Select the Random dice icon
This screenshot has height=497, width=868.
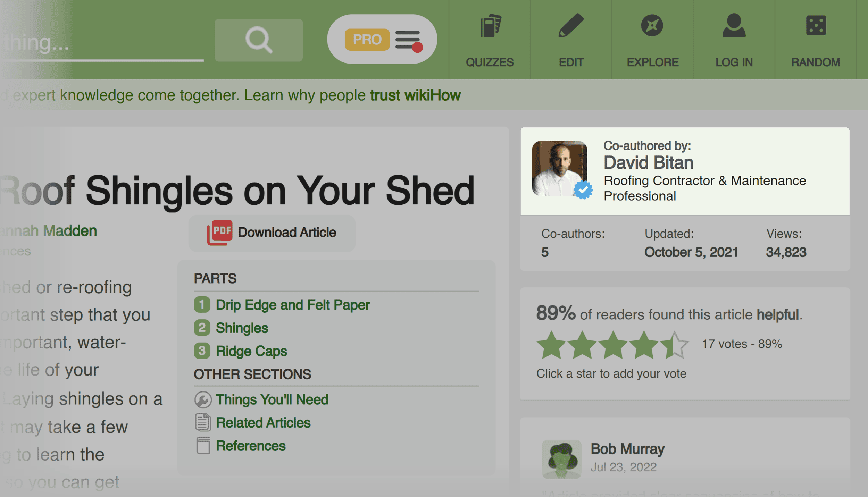(x=816, y=28)
